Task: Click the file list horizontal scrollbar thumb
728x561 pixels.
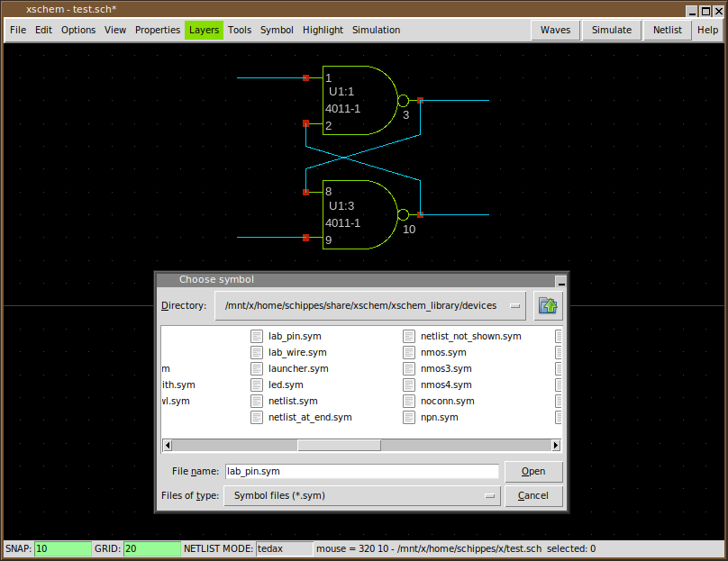Action: tap(339, 446)
